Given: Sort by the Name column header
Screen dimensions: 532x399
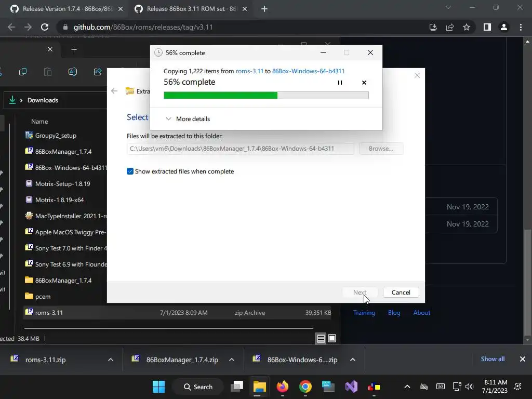Looking at the screenshot, I should (x=39, y=122).
